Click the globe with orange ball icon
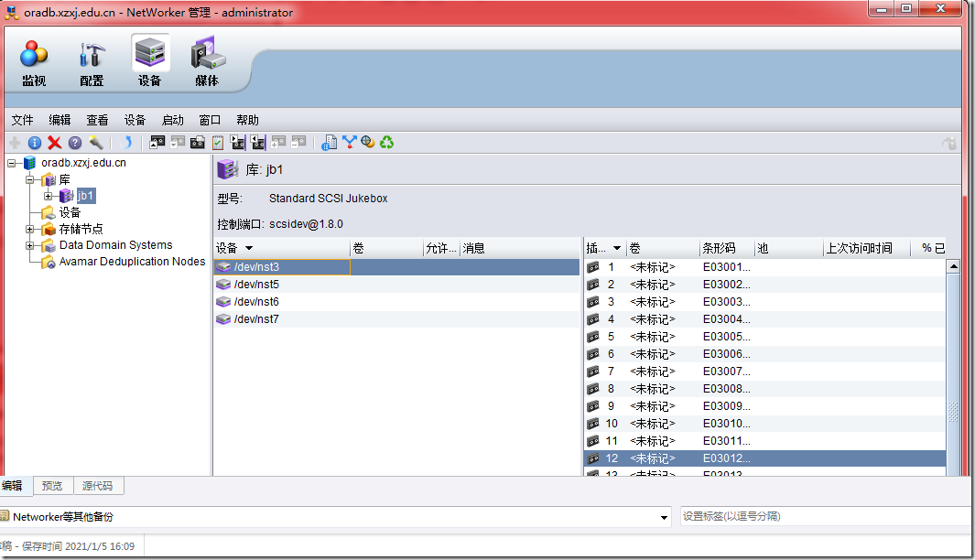975x560 pixels. pos(367,143)
